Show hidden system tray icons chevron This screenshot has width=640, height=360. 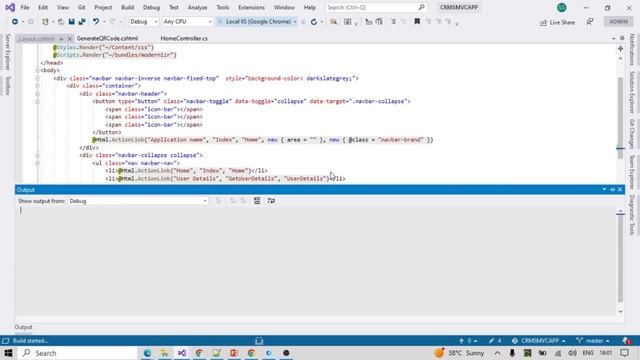click(497, 353)
